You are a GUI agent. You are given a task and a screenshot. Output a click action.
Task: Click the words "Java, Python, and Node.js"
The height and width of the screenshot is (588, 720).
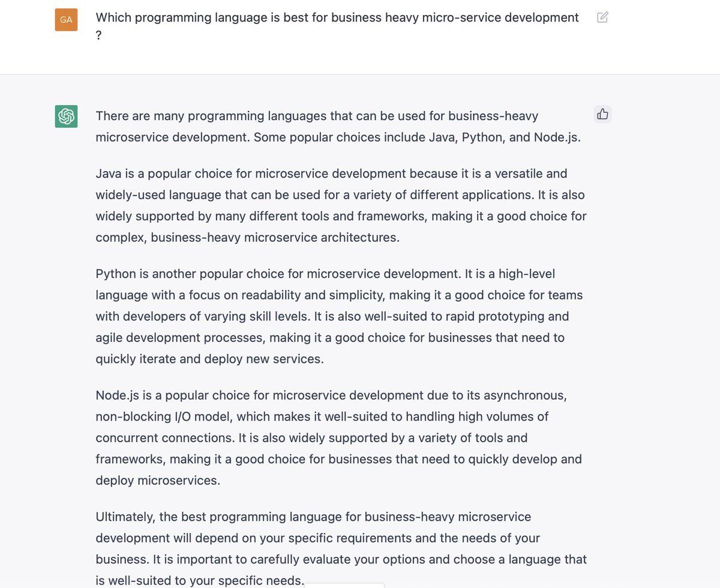click(505, 137)
